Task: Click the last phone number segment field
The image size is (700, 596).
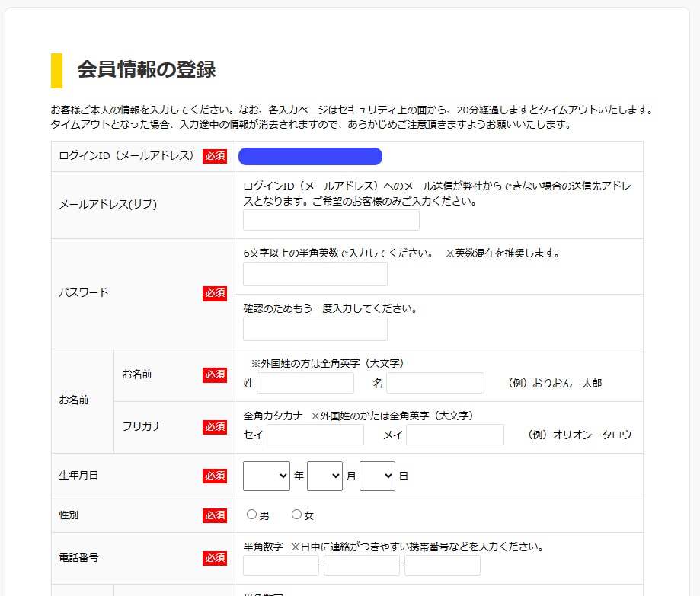Action: click(443, 566)
